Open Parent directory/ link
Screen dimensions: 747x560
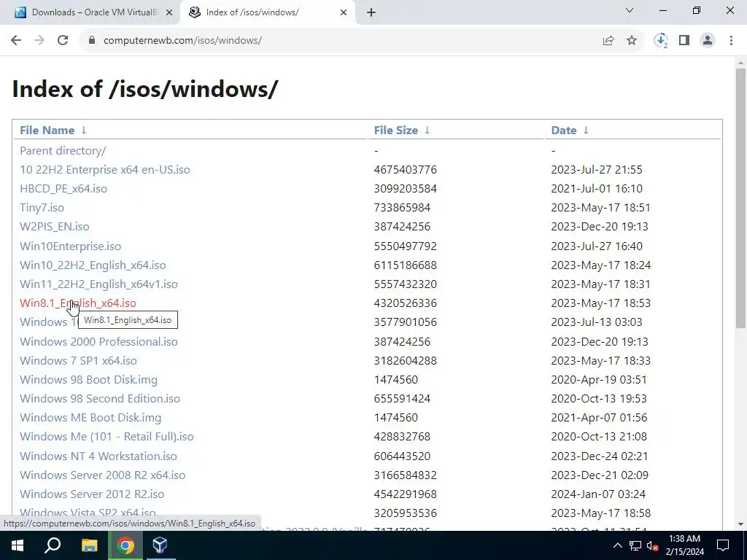point(63,150)
